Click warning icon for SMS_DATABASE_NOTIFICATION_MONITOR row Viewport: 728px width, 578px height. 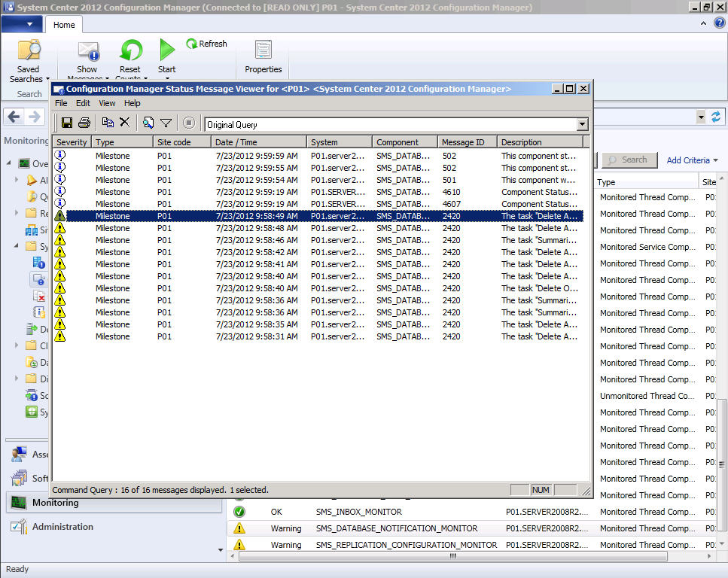point(239,528)
